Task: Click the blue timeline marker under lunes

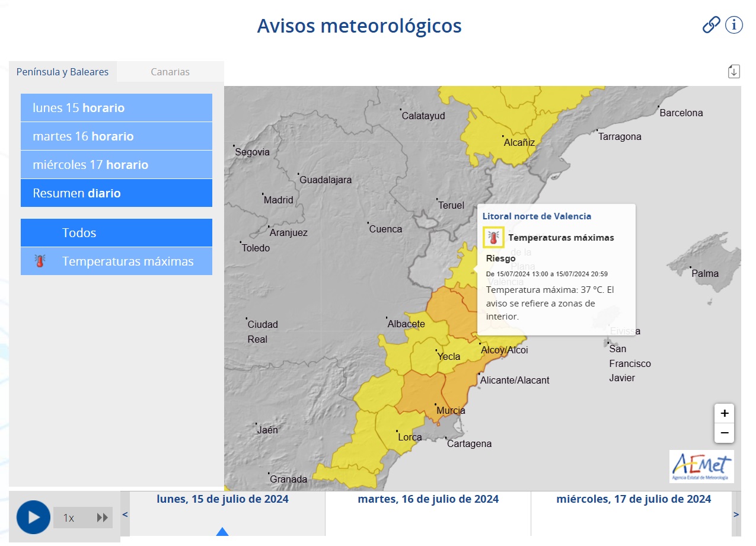Action: tap(222, 532)
